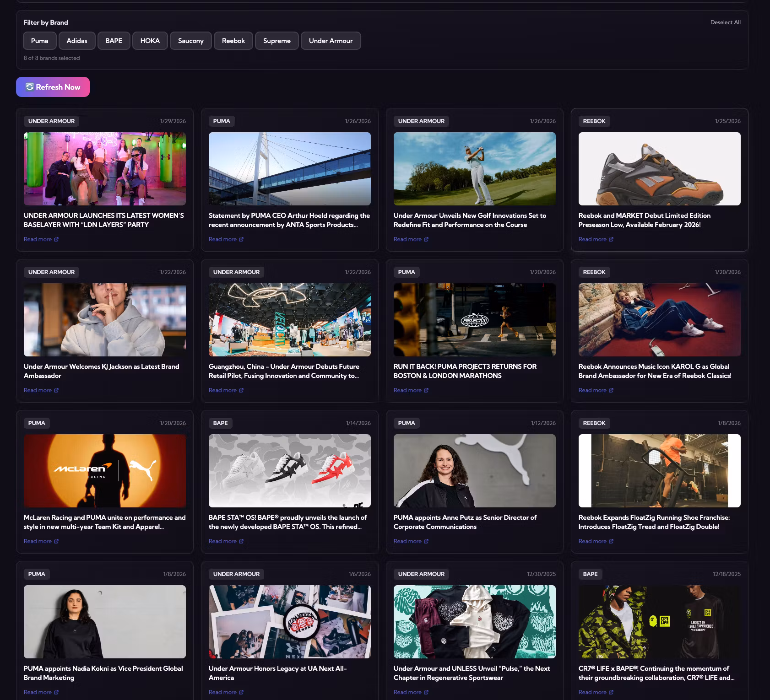Toggle the HOKA brand filter
This screenshot has height=700, width=770.
tap(150, 41)
